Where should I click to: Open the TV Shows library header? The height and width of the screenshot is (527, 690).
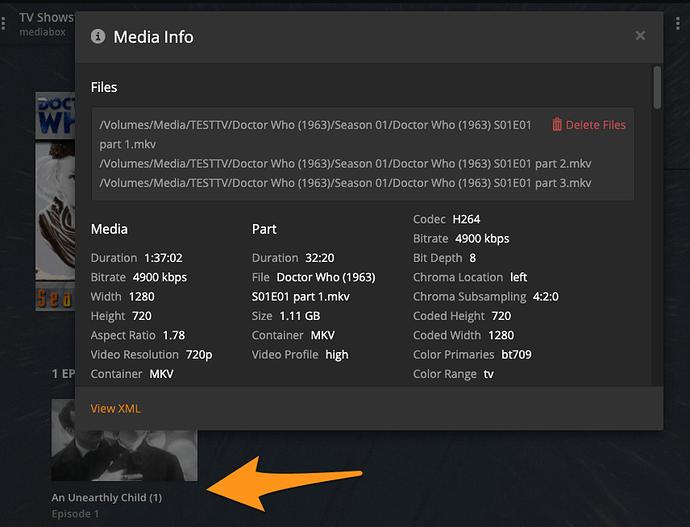46,17
